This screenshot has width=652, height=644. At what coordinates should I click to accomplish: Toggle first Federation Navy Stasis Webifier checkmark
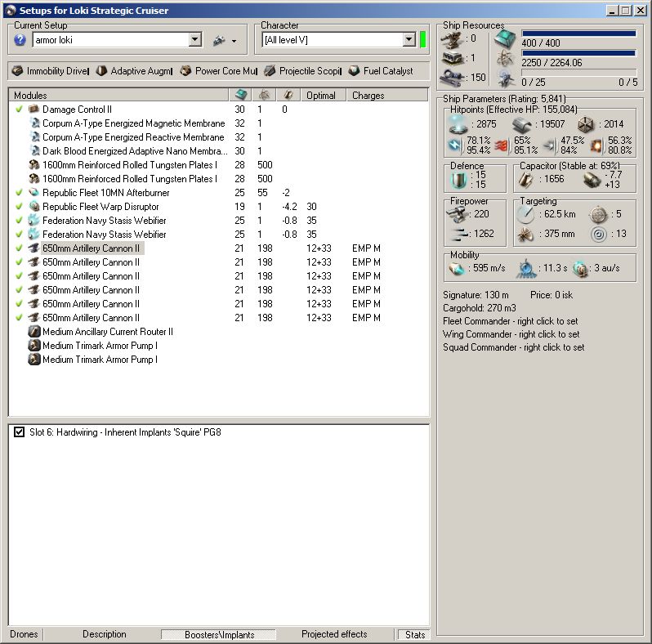pos(19,220)
